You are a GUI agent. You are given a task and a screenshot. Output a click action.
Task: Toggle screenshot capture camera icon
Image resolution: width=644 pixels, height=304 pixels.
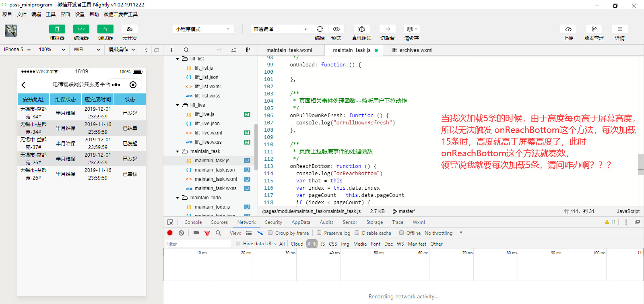coord(196,233)
